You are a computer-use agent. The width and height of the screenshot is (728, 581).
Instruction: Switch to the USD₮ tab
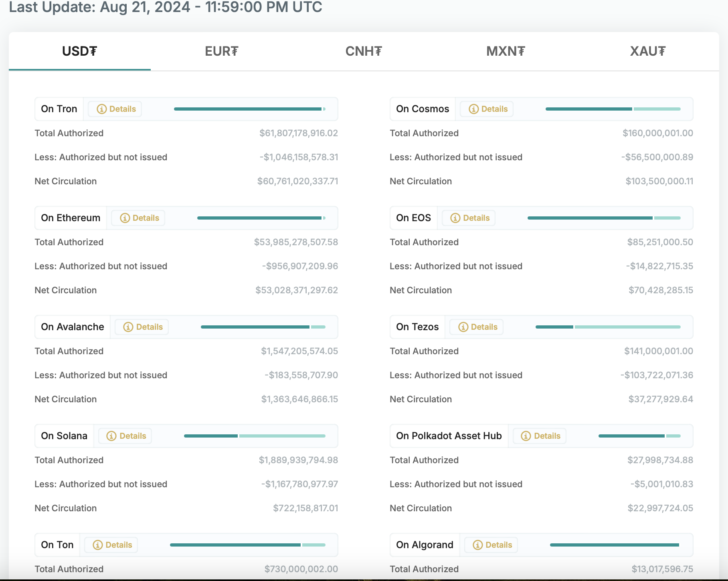[80, 51]
